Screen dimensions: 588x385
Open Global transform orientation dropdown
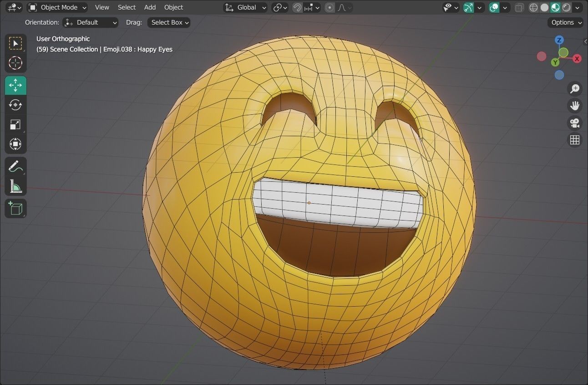click(246, 7)
